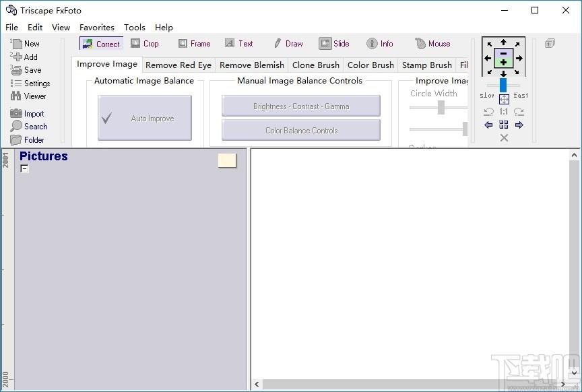Click the 2001 year marker on the timeline

5,160
